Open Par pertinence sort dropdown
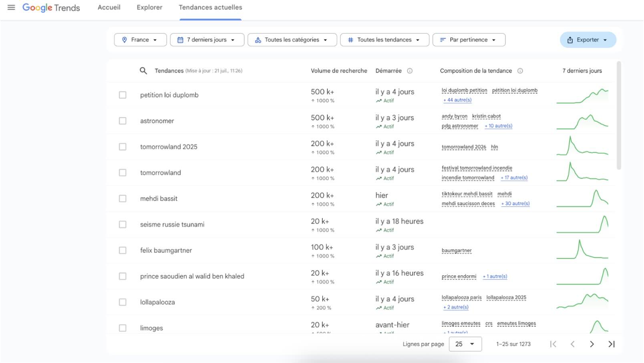Screen dimensions: 644x363 [x=469, y=40]
